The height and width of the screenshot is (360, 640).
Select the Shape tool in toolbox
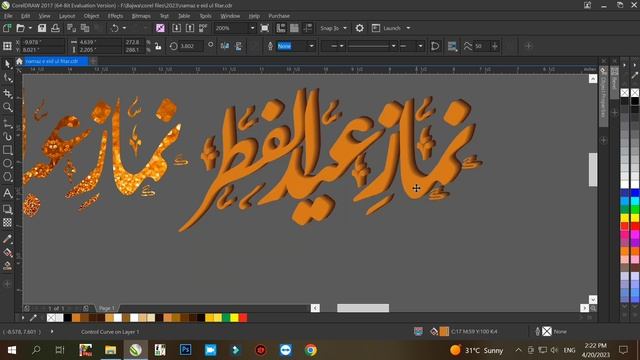click(x=7, y=78)
